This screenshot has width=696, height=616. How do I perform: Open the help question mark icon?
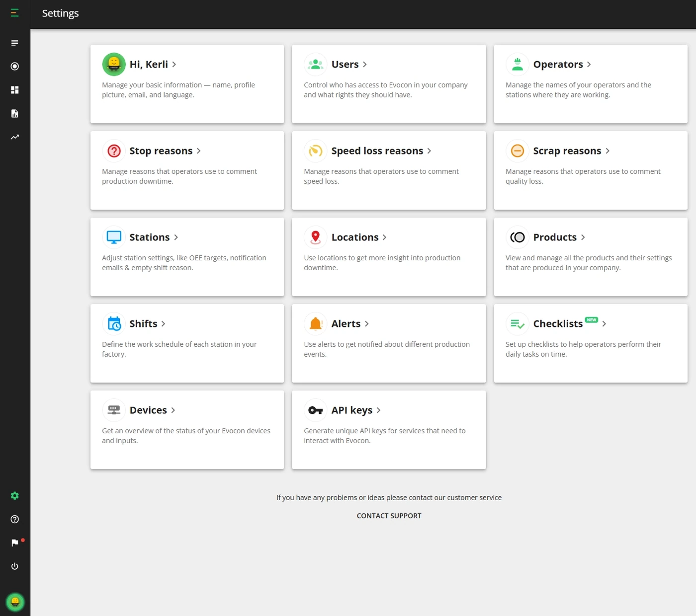tap(15, 519)
